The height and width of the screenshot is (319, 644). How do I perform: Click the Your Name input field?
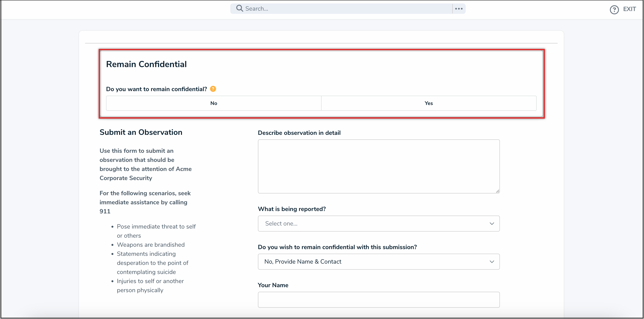378,300
